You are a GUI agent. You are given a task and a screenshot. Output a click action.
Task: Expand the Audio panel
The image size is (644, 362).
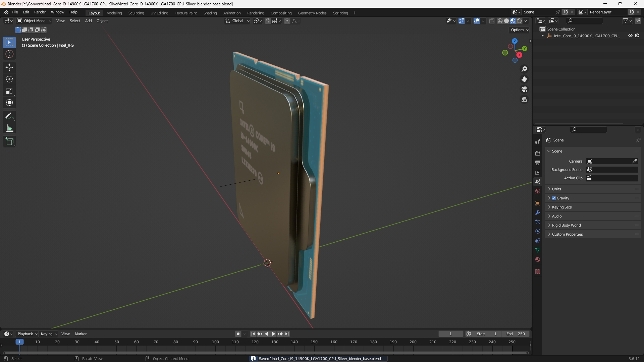593,216
